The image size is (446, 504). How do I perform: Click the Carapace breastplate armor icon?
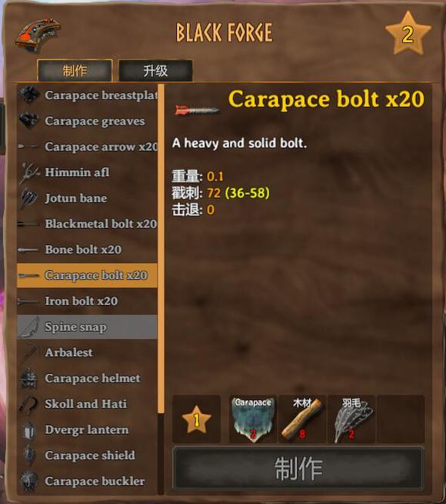[28, 95]
